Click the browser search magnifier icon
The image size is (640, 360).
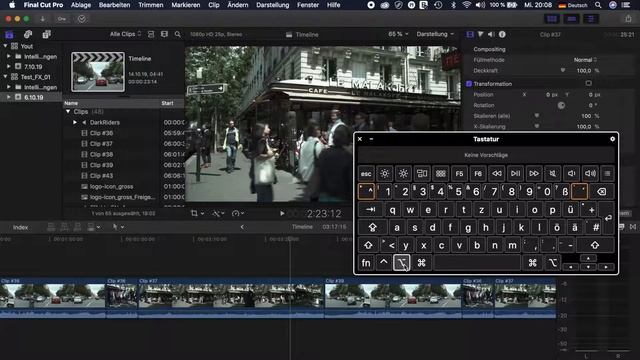178,35
